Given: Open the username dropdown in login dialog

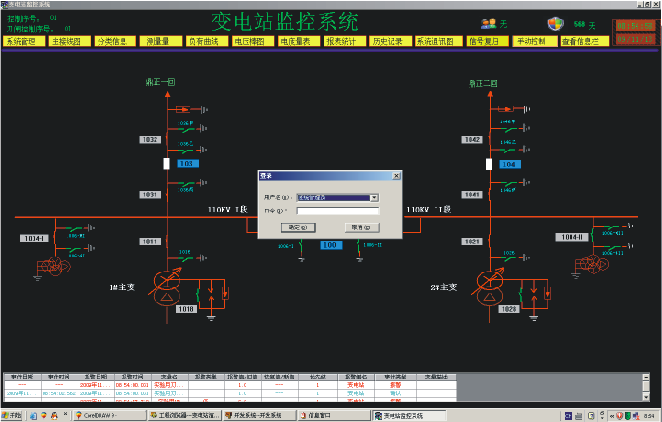Looking at the screenshot, I should (374, 198).
